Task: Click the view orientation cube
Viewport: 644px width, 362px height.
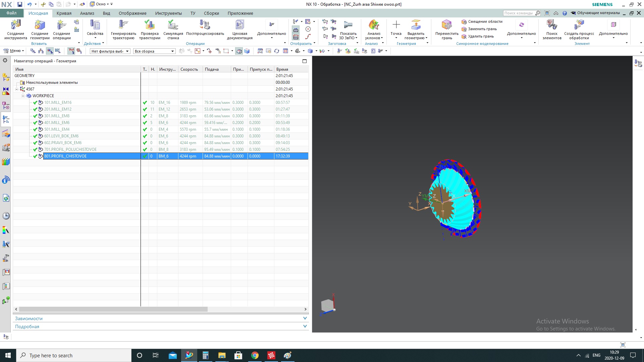Action: pos(327,305)
